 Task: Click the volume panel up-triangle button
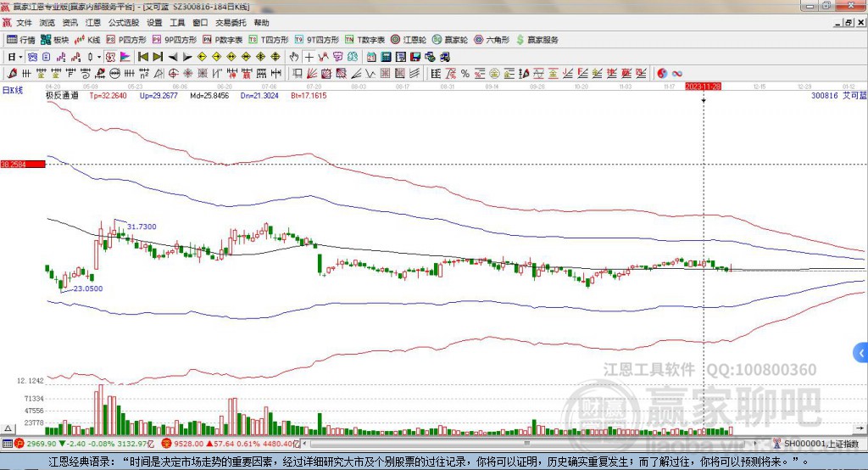pos(8,428)
